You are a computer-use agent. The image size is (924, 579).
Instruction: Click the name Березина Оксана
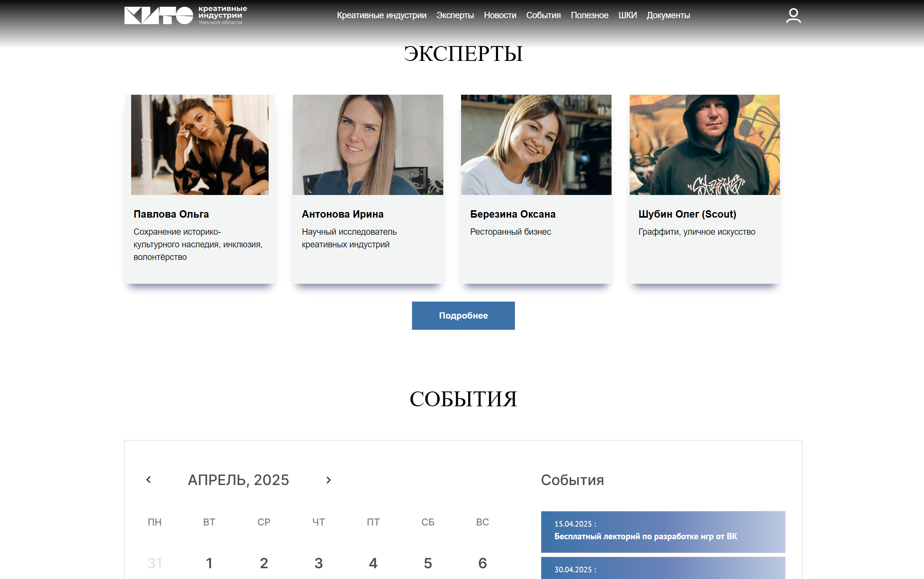tap(513, 214)
